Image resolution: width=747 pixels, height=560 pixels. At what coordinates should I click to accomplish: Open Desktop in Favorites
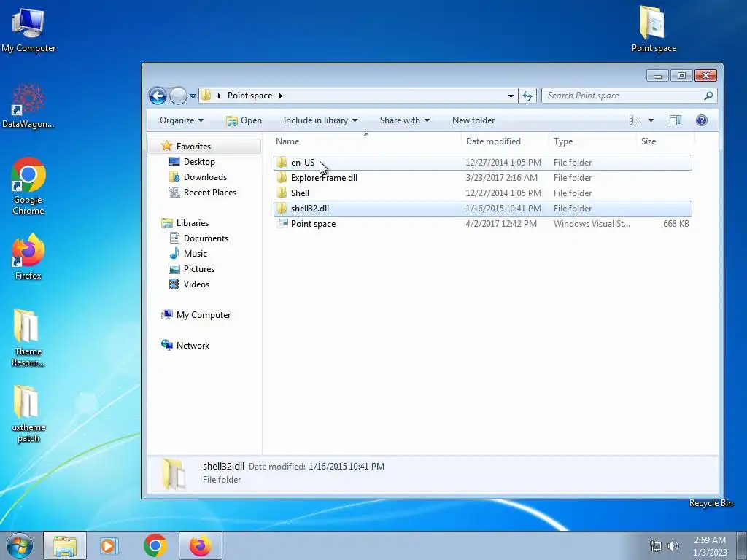[199, 162]
